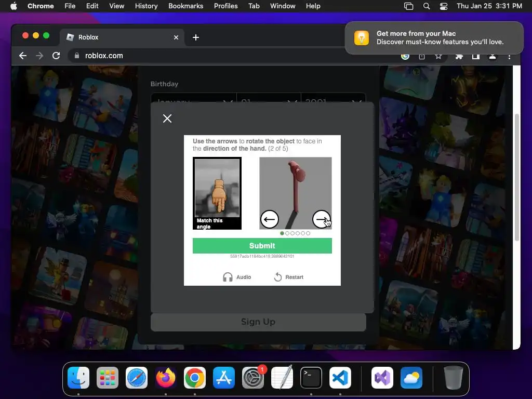Click the Match this angle hand image
Viewport: 532px width, 399px height.
click(217, 193)
